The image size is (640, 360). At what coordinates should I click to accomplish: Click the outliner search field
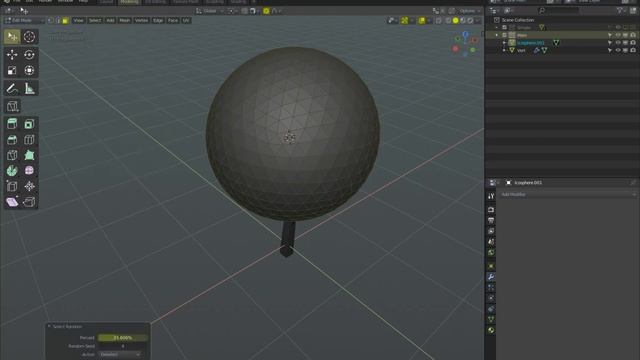point(559,11)
